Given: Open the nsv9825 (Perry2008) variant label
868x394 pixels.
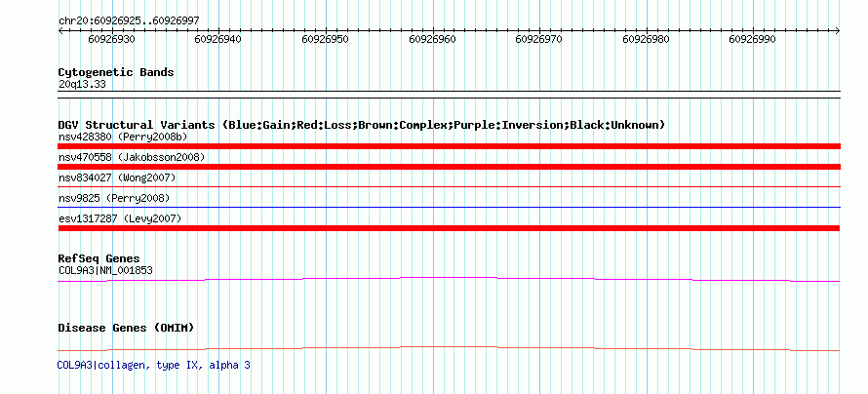Looking at the screenshot, I should (114, 198).
